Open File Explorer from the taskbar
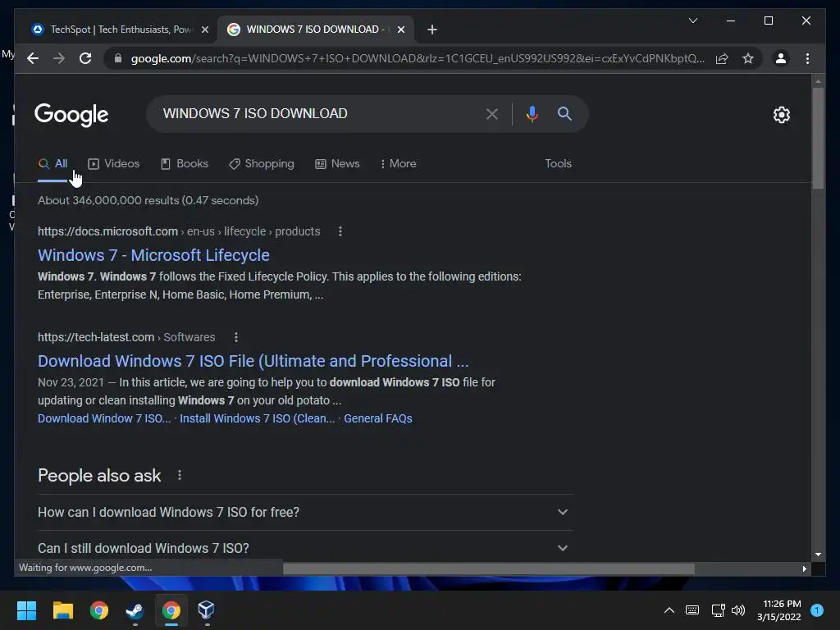 tap(62, 610)
